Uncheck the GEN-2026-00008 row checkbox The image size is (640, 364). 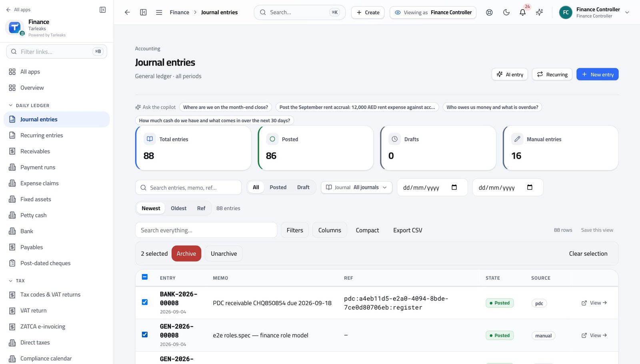tap(145, 334)
